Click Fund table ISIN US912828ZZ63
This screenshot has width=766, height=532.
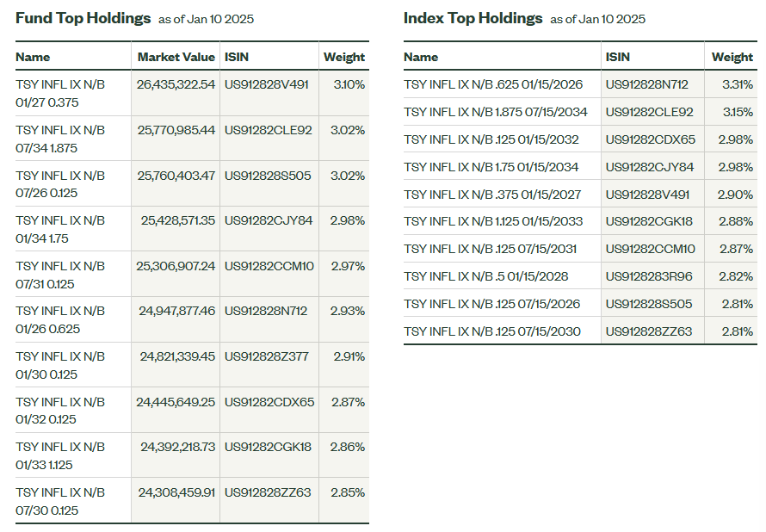pyautogui.click(x=268, y=492)
